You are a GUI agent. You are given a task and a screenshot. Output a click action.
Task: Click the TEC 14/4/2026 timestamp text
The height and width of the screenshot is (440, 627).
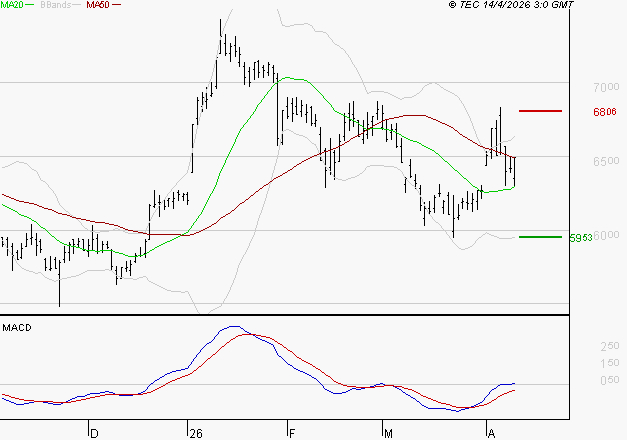pyautogui.click(x=511, y=5)
